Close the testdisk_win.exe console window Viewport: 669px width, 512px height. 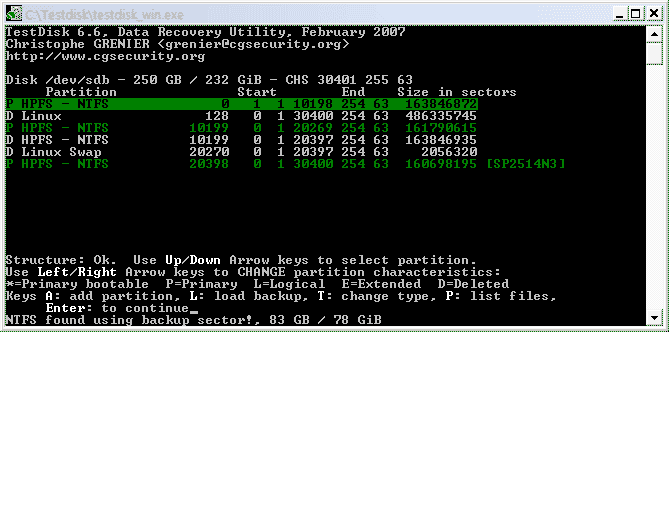click(x=654, y=14)
